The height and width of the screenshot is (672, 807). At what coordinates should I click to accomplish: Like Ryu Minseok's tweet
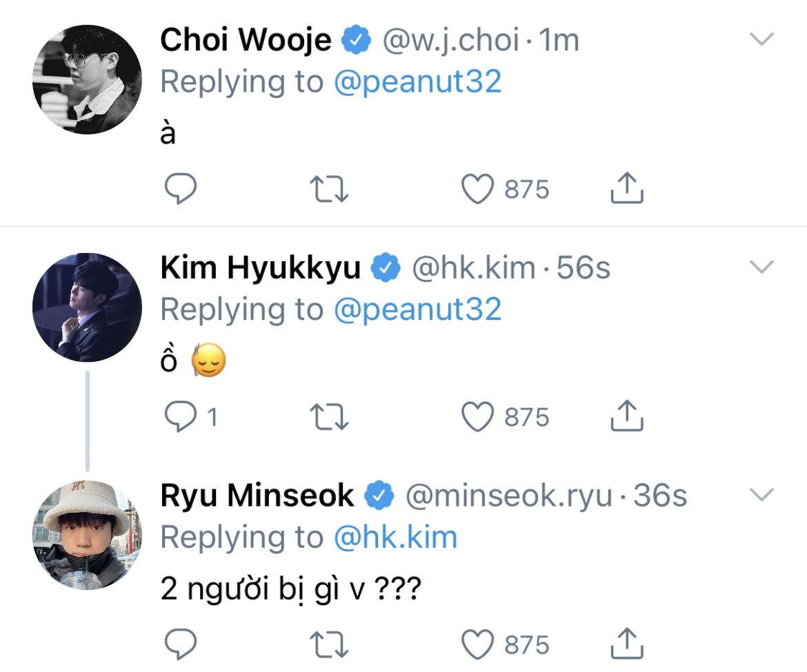pyautogui.click(x=477, y=644)
